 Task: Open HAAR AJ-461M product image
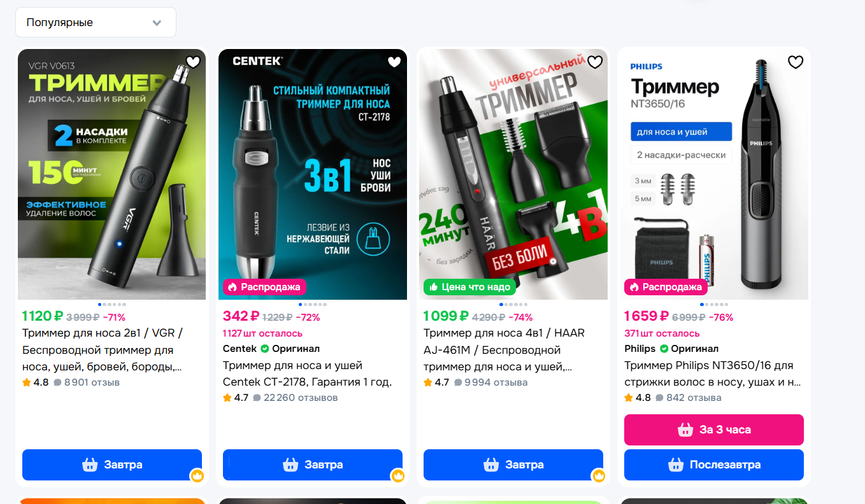[x=513, y=174]
